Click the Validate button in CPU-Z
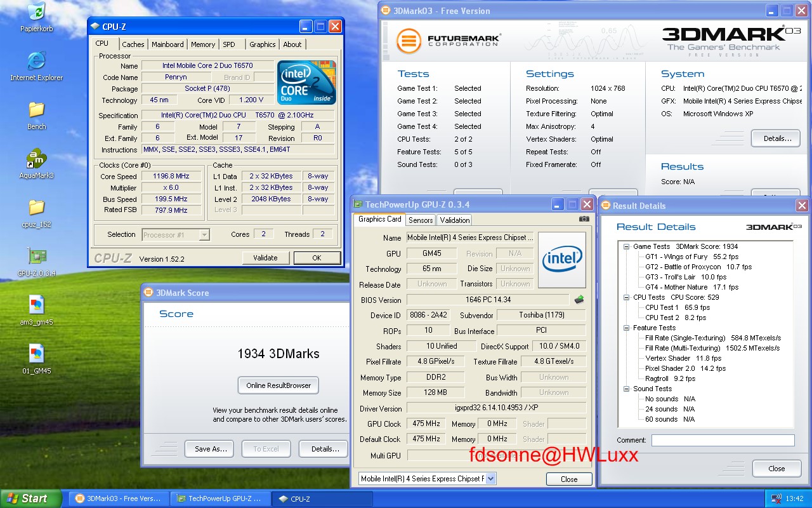The image size is (812, 508). (265, 258)
